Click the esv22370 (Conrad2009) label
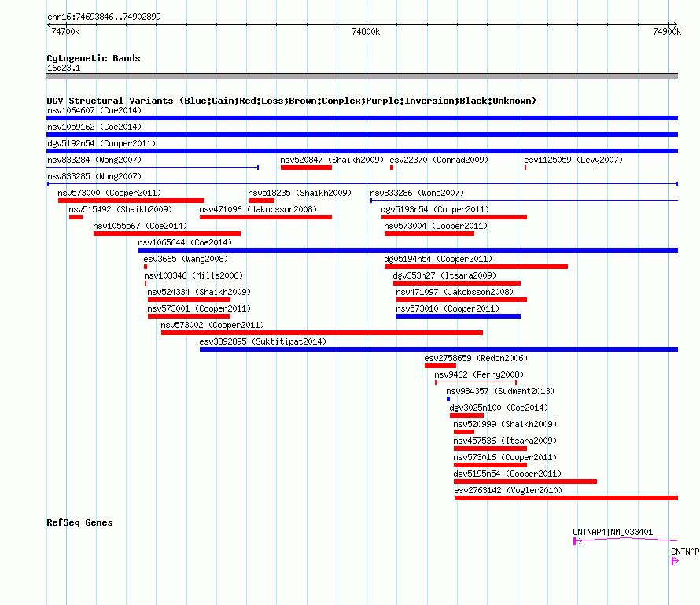Image resolution: width=700 pixels, height=605 pixels. click(x=439, y=160)
